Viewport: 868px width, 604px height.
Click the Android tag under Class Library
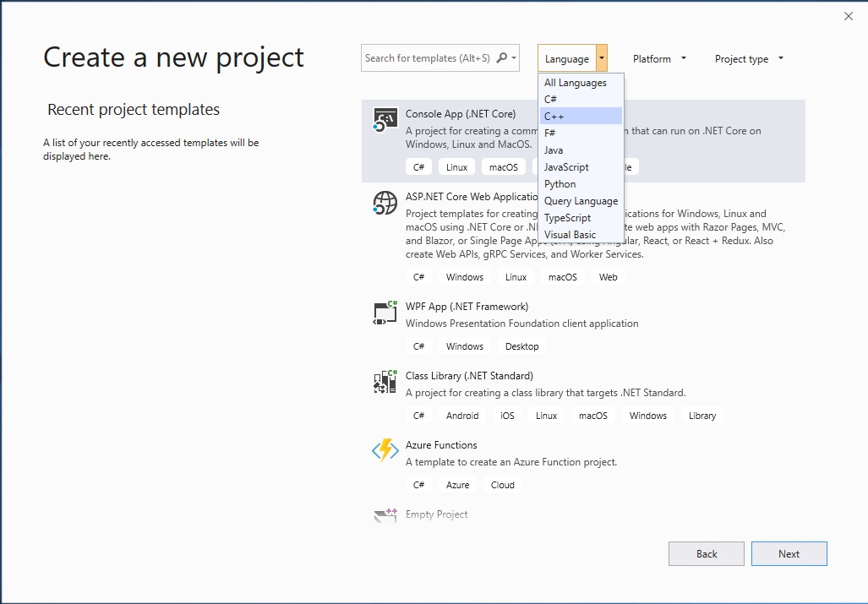[x=462, y=416]
